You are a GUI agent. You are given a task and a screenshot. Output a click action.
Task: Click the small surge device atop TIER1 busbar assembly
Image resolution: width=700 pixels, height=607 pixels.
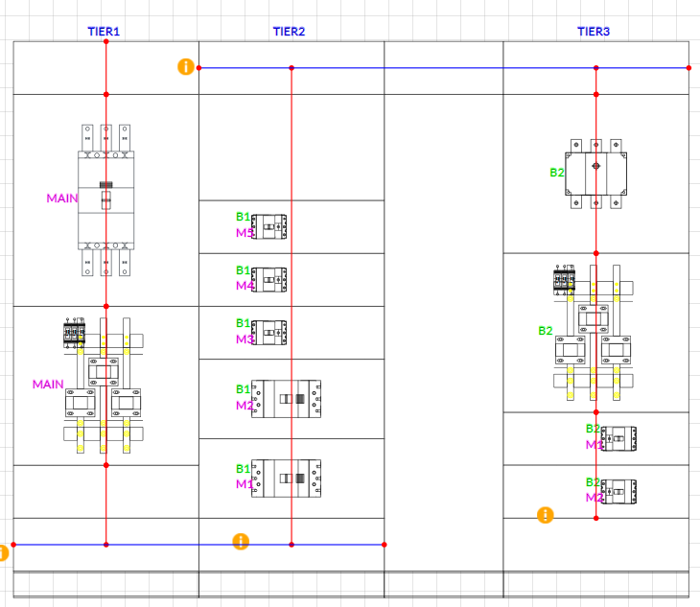75,332
